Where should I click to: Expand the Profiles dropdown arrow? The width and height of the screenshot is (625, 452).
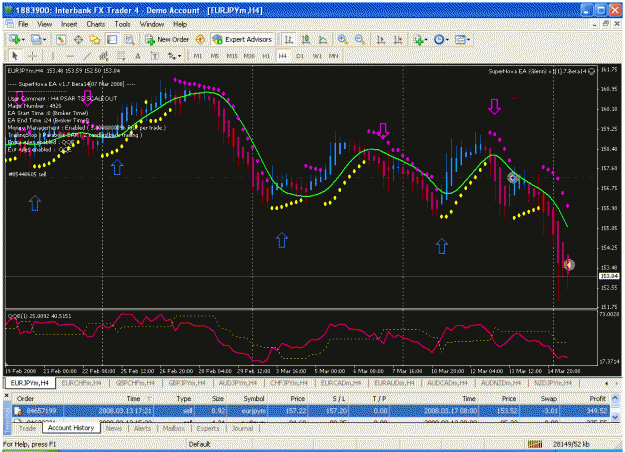45,39
